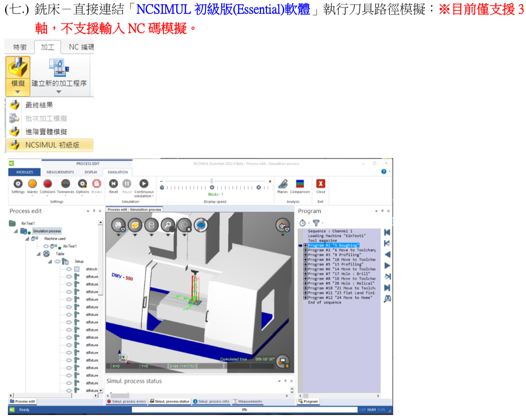526x420 pixels.
Task: Reset the simulation to start
Action: [114, 184]
